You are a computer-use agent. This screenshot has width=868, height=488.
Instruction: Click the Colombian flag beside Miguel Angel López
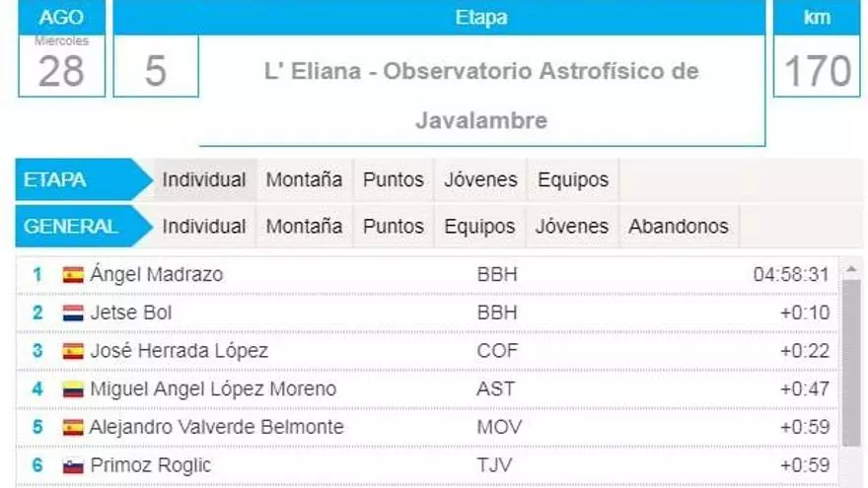pyautogui.click(x=73, y=389)
